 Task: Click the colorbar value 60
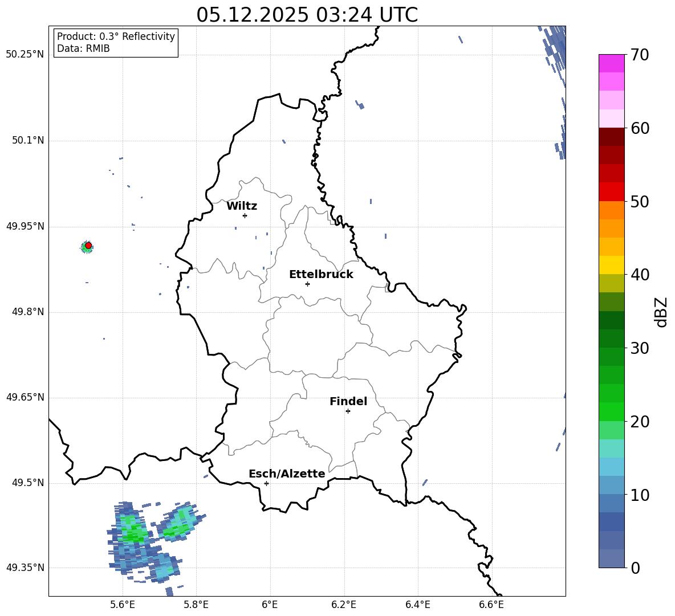click(640, 128)
